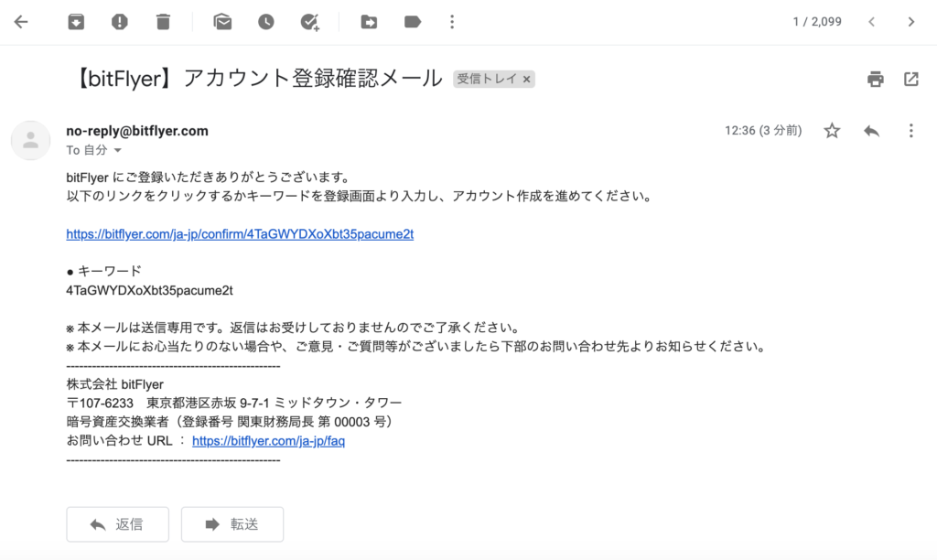Open message more options menu
Image resolution: width=937 pixels, height=560 pixels.
[x=910, y=131]
